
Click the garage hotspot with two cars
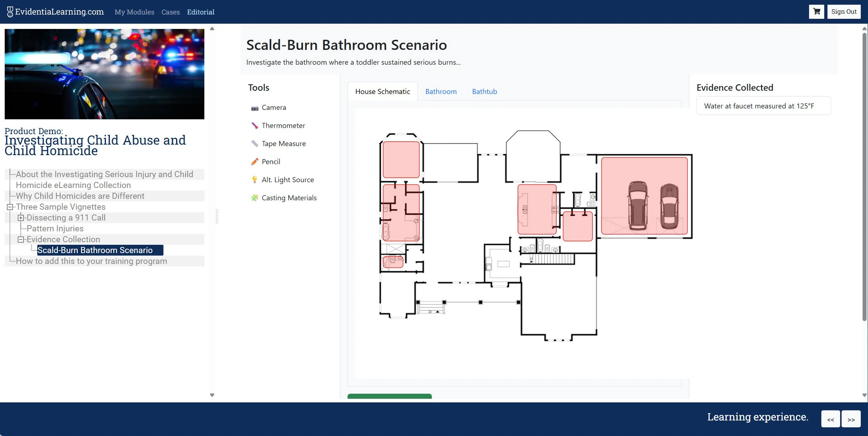(644, 196)
